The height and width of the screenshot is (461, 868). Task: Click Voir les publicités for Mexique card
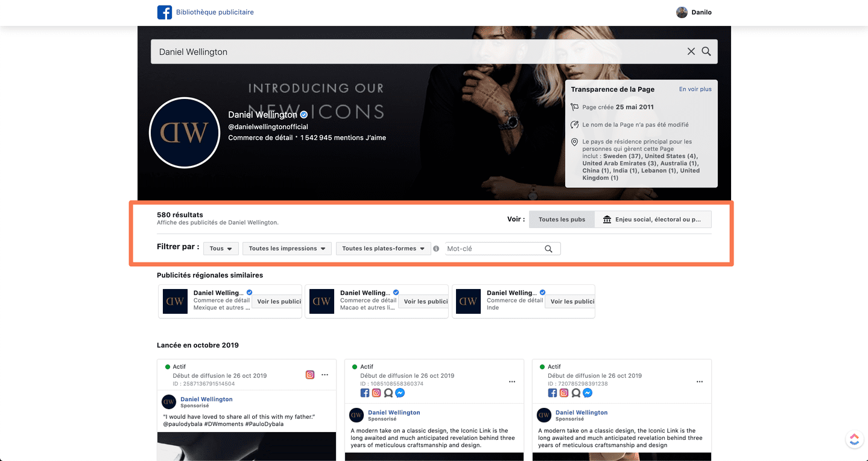click(x=277, y=301)
